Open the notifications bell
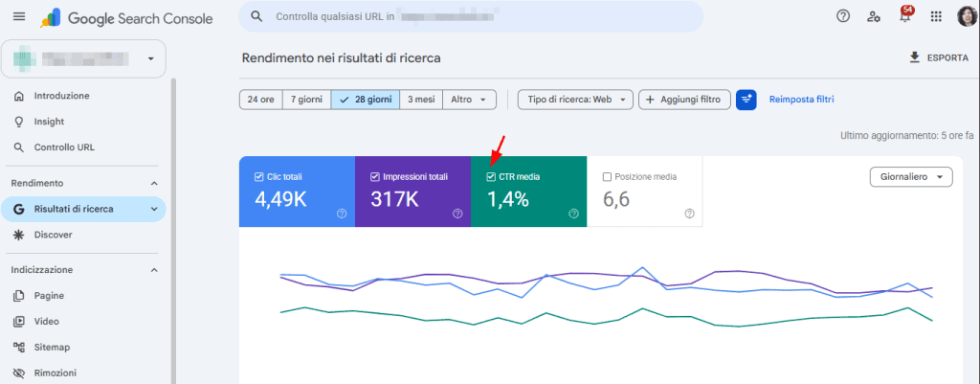Screen dimensions: 980x384 (905, 16)
